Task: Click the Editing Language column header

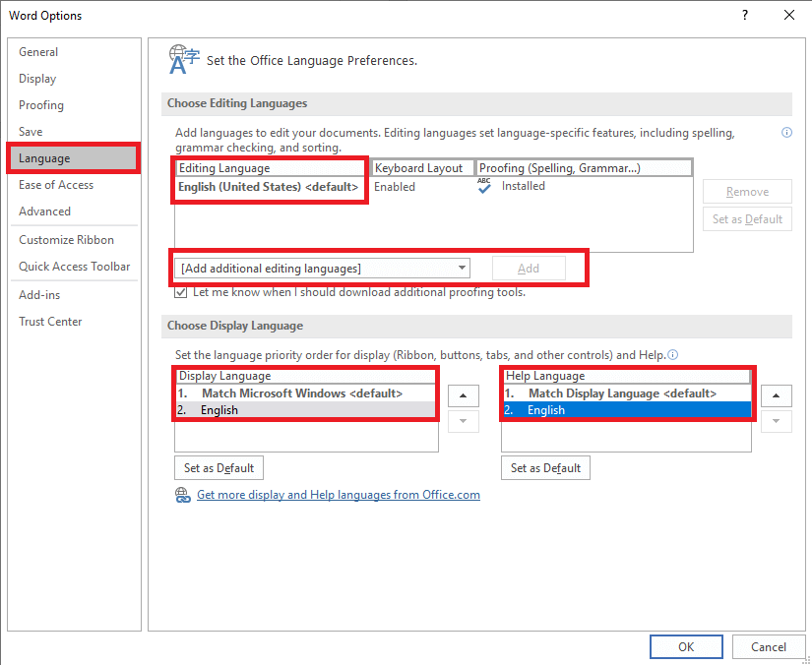Action: click(272, 168)
